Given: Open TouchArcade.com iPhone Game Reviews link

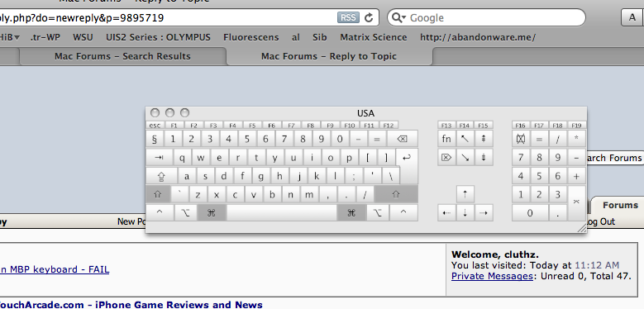Looking at the screenshot, I should (131, 305).
